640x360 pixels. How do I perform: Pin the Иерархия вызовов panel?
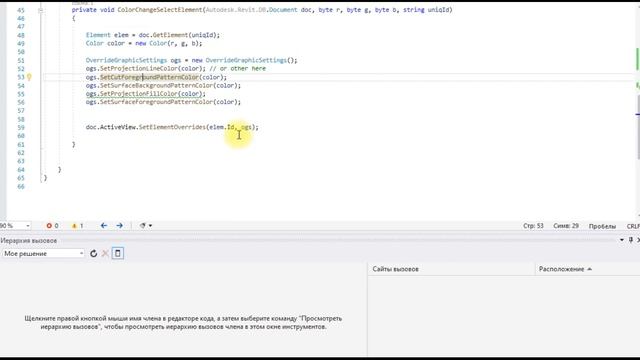coord(631,240)
